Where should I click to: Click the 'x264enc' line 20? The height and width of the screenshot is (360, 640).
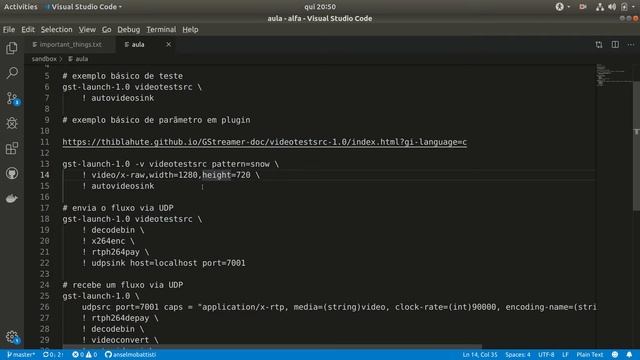pyautogui.click(x=108, y=241)
